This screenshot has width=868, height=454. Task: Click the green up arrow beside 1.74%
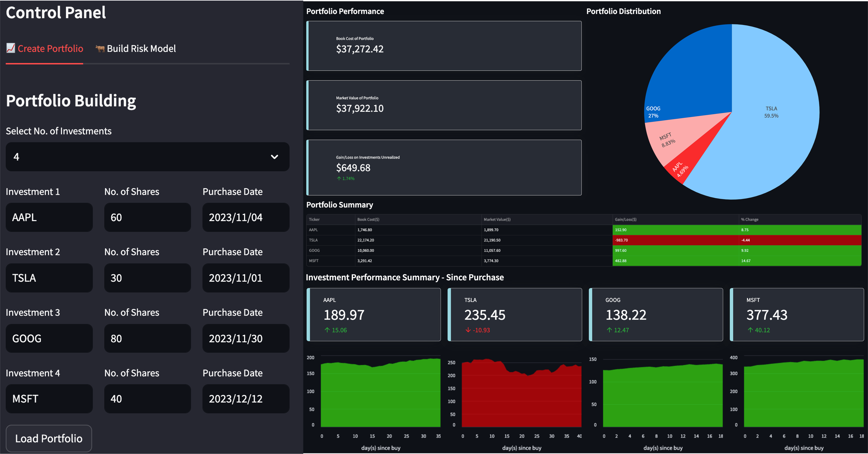(339, 179)
